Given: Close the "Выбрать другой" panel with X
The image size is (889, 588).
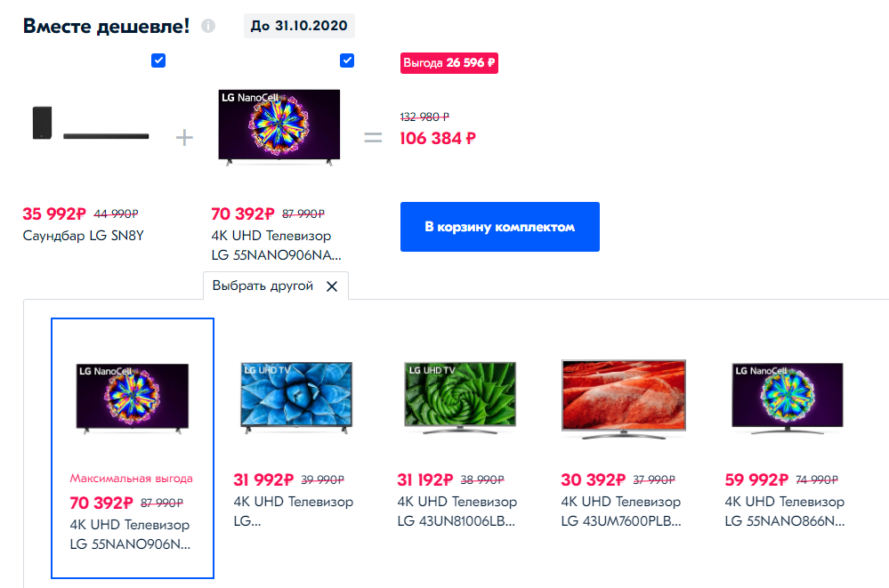Looking at the screenshot, I should pyautogui.click(x=332, y=286).
